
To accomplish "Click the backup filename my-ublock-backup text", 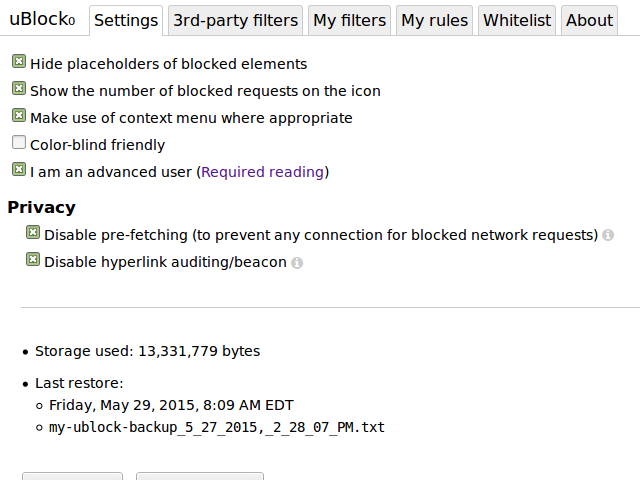I will pyautogui.click(x=217, y=427).
